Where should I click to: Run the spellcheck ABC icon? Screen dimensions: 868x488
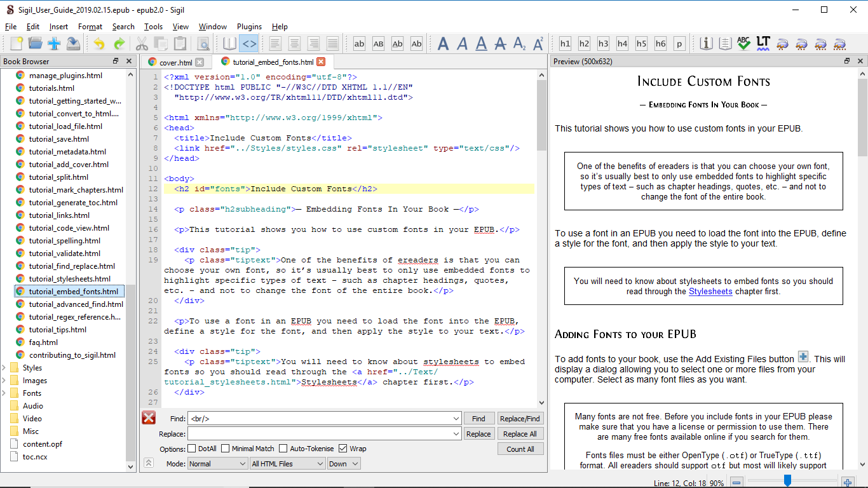744,44
